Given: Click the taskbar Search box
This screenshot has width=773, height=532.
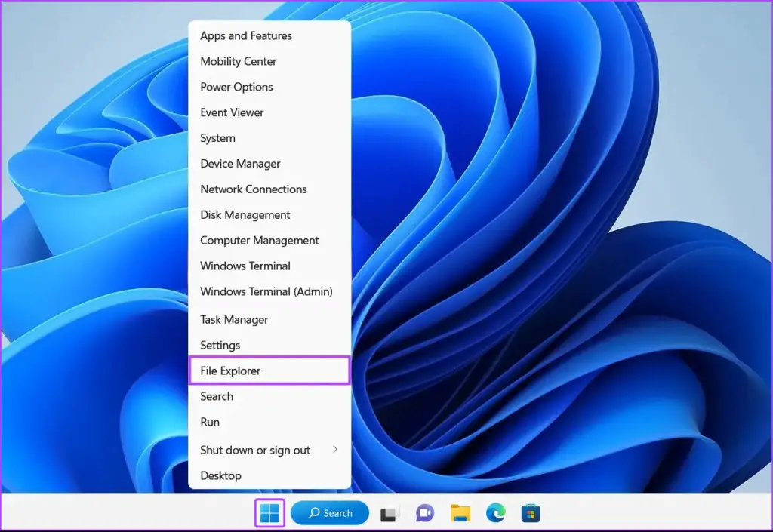Looking at the screenshot, I should [x=330, y=514].
